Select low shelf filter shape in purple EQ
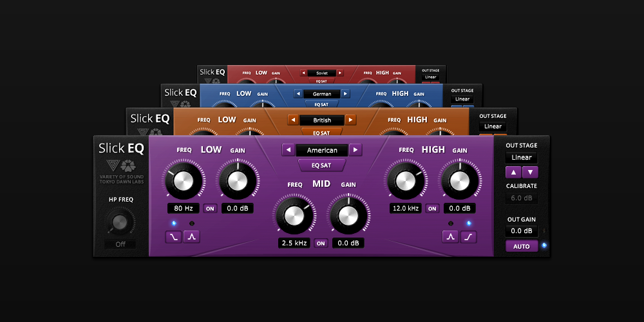 173,237
